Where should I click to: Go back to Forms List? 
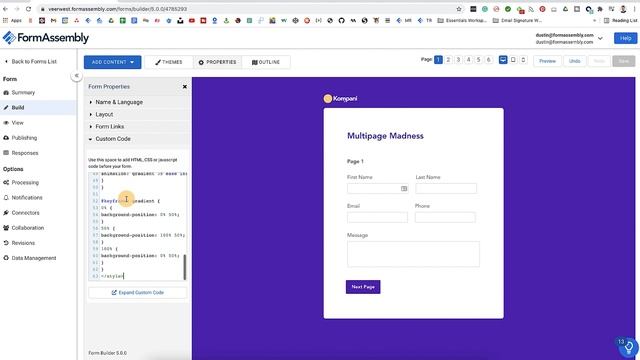pyautogui.click(x=31, y=61)
